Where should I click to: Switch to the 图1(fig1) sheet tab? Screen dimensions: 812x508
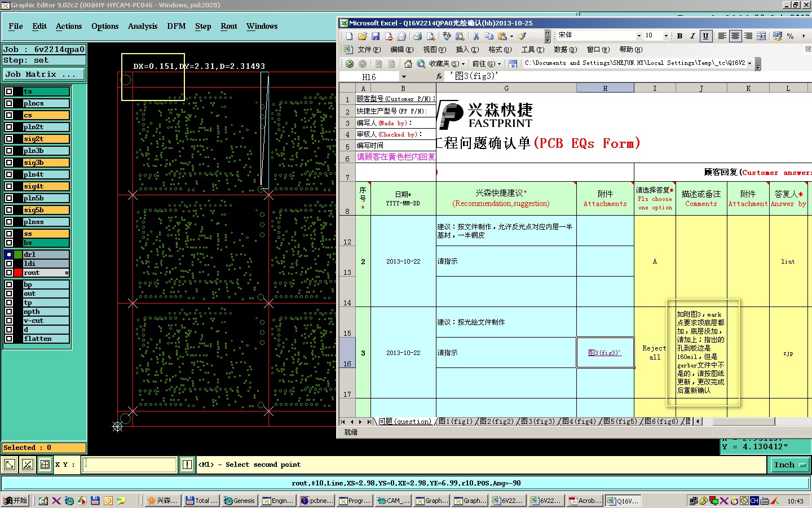(x=455, y=421)
